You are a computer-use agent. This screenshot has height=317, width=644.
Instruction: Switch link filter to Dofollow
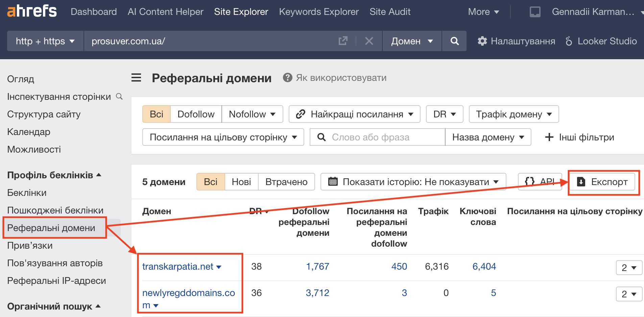point(196,114)
